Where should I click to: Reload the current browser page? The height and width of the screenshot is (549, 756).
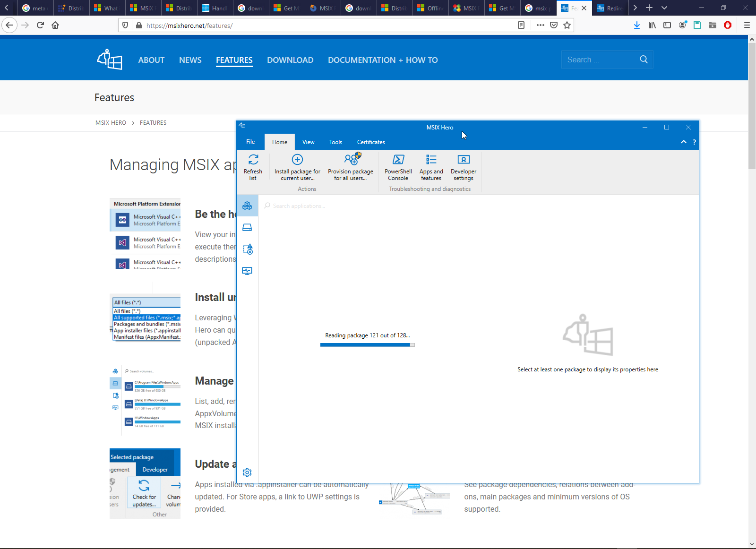40,25
